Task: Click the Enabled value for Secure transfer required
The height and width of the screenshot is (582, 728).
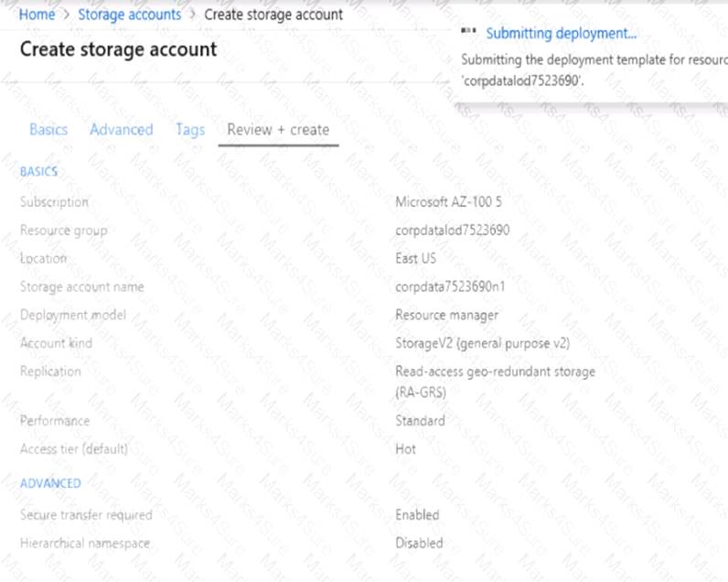Action: 417,514
